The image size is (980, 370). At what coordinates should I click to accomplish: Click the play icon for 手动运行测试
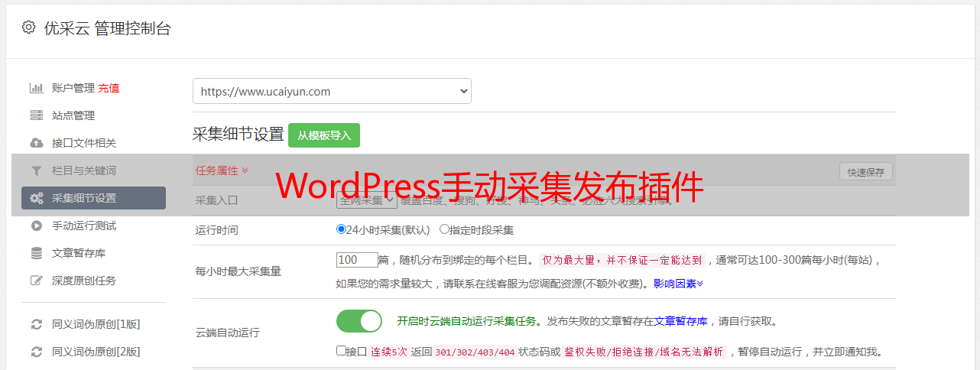[x=36, y=226]
